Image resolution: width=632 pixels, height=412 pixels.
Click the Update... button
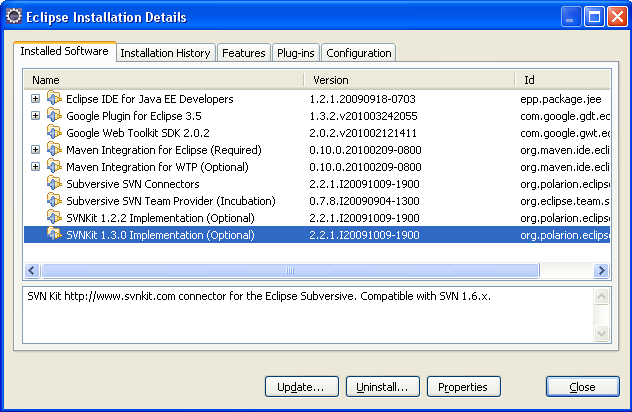[301, 387]
